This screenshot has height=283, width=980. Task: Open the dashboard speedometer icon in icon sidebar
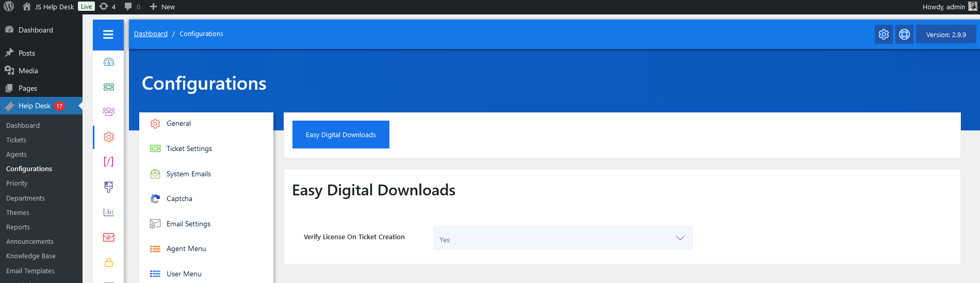[108, 62]
